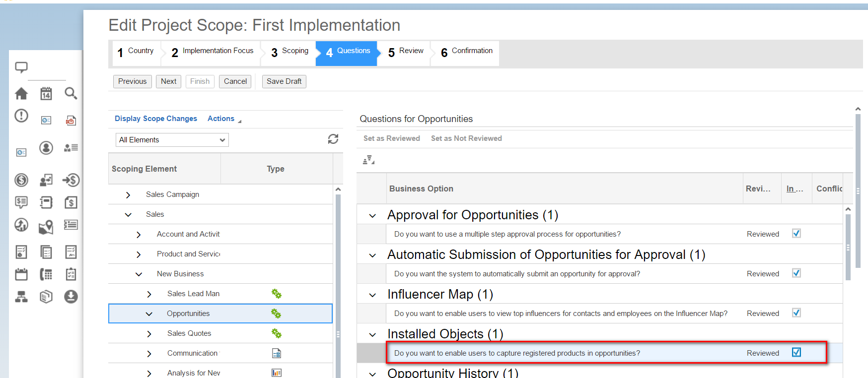Click Set as Not Reviewed
The width and height of the screenshot is (868, 378).
click(x=466, y=138)
